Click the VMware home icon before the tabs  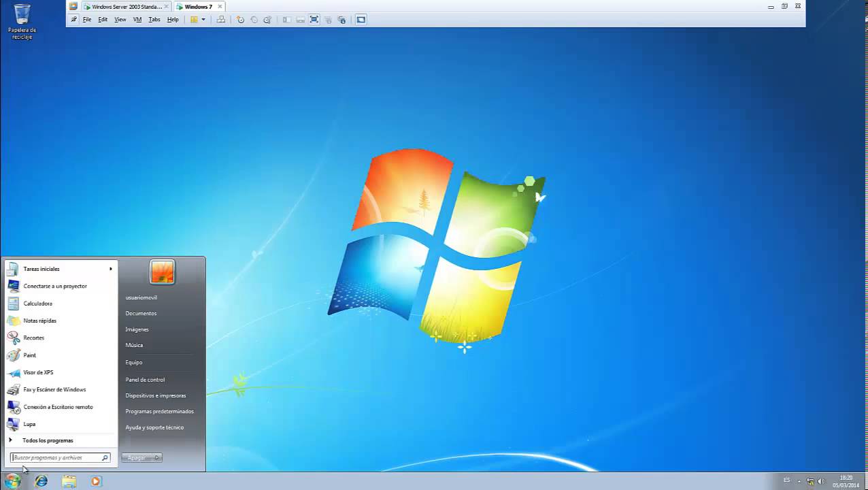73,6
